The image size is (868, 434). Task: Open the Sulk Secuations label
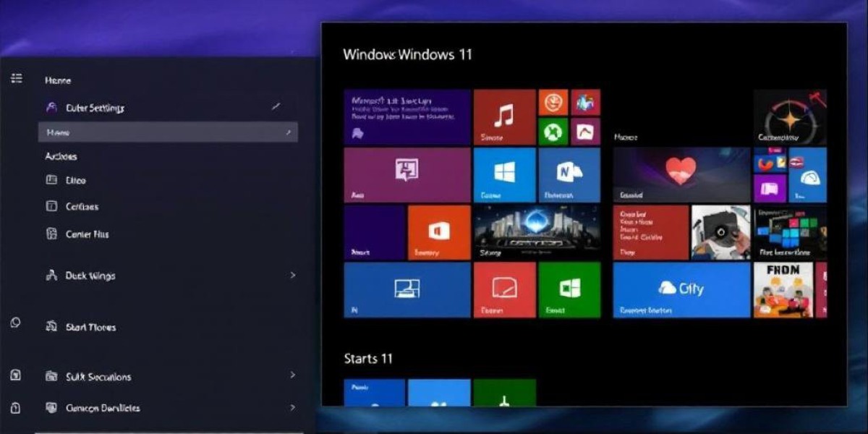point(98,377)
